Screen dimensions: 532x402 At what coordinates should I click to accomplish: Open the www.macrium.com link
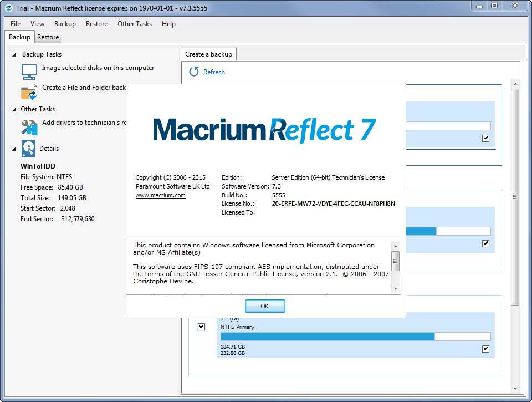pos(161,195)
